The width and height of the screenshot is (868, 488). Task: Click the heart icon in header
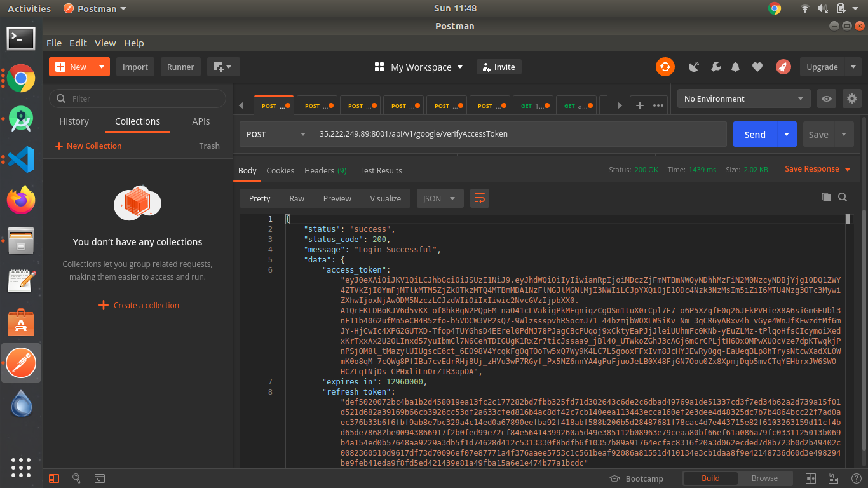(x=757, y=67)
